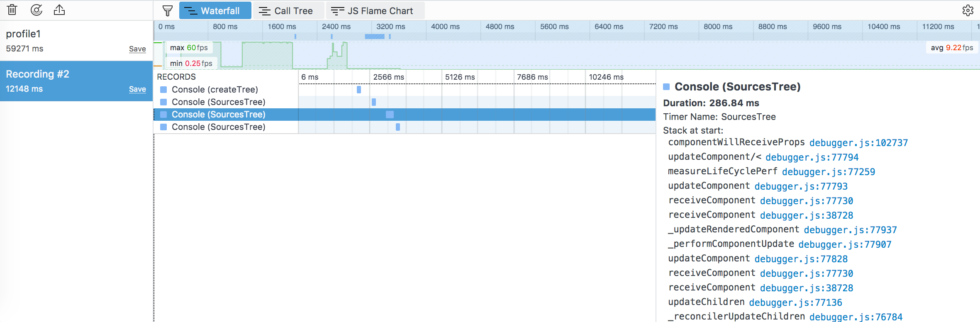980x322 pixels.
Task: Click the createTree marker bar in waterfall
Action: coord(359,90)
